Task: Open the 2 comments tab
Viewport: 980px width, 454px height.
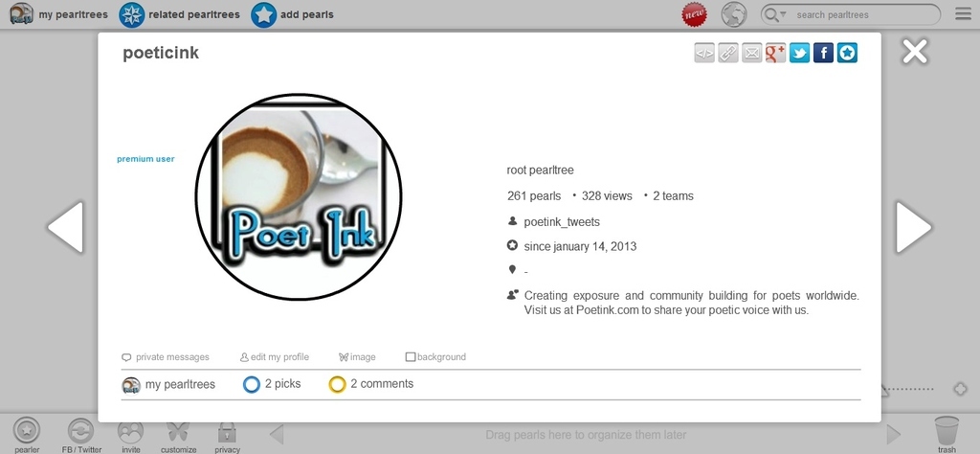Action: pyautogui.click(x=371, y=384)
